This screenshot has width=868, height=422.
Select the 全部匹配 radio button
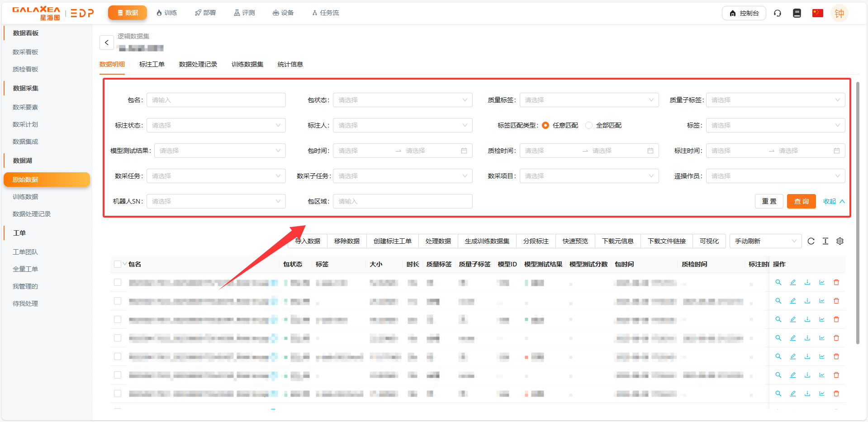click(589, 125)
